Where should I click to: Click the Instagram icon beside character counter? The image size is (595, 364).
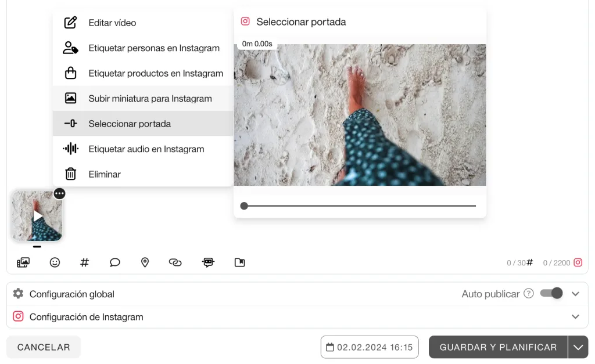point(578,262)
